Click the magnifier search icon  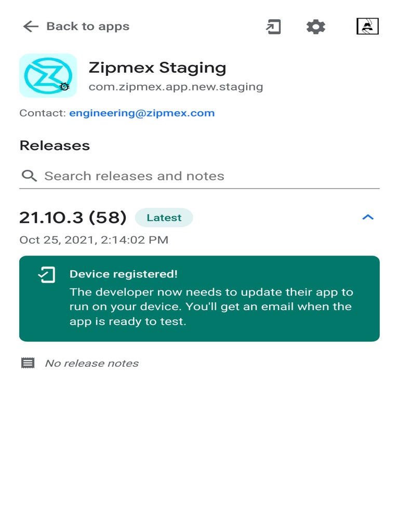pos(29,176)
